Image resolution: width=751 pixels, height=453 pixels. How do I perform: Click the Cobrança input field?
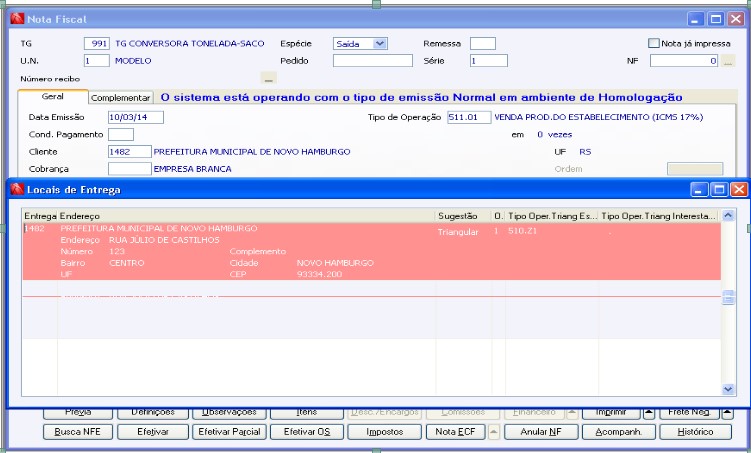[130, 169]
